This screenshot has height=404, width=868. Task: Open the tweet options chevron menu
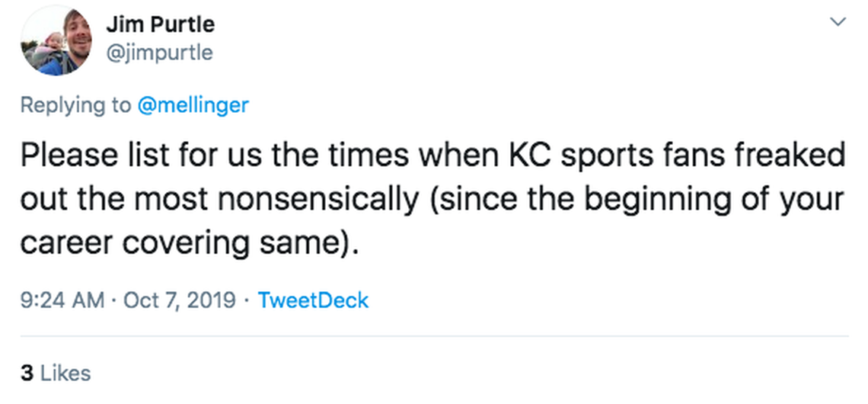[x=838, y=22]
